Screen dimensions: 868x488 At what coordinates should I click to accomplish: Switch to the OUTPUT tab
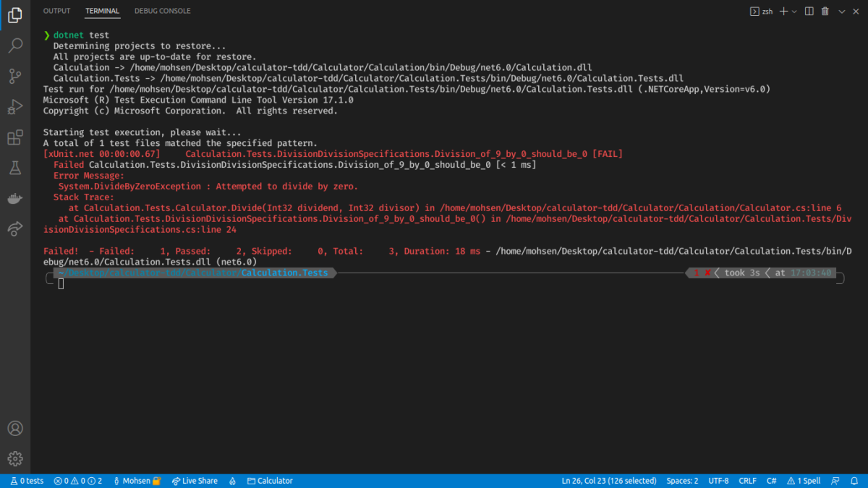(56, 11)
